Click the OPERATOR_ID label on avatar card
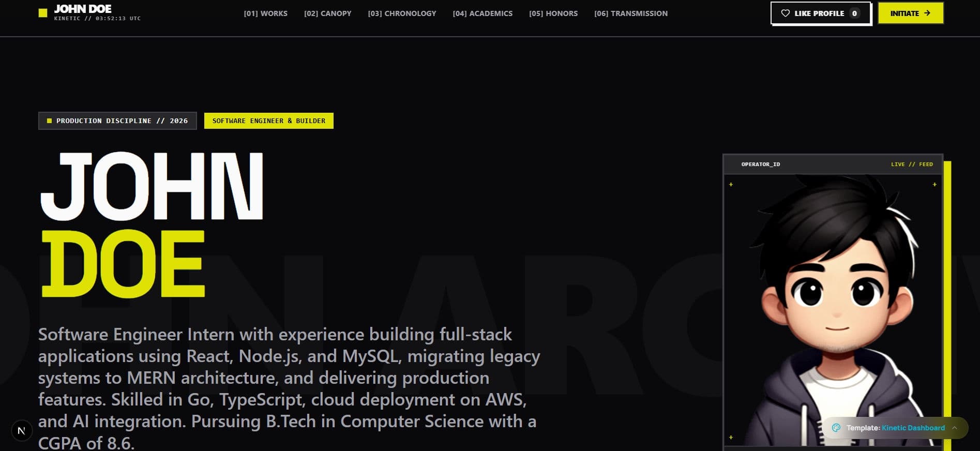Viewport: 980px width, 451px height. 761,164
